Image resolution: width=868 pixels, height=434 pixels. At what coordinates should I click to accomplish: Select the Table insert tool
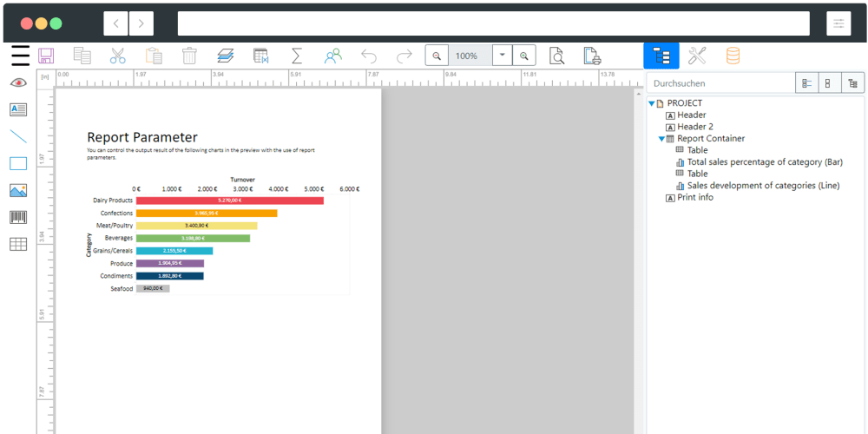[x=18, y=244]
